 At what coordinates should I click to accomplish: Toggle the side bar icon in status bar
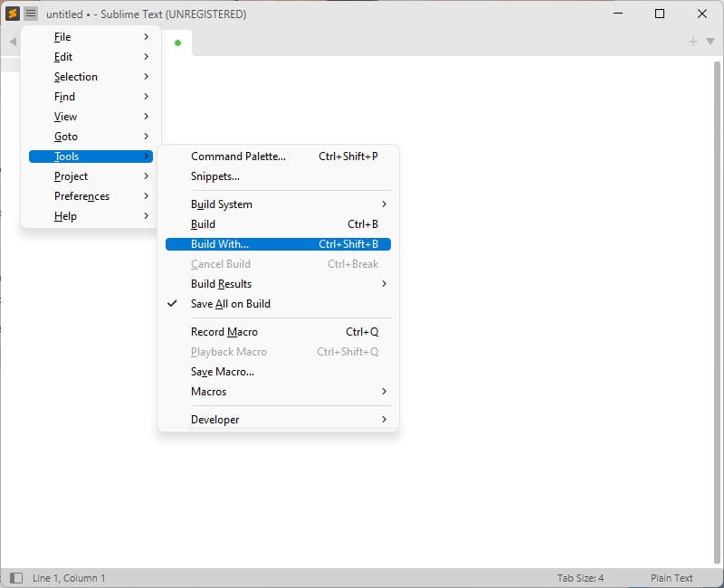pyautogui.click(x=16, y=578)
